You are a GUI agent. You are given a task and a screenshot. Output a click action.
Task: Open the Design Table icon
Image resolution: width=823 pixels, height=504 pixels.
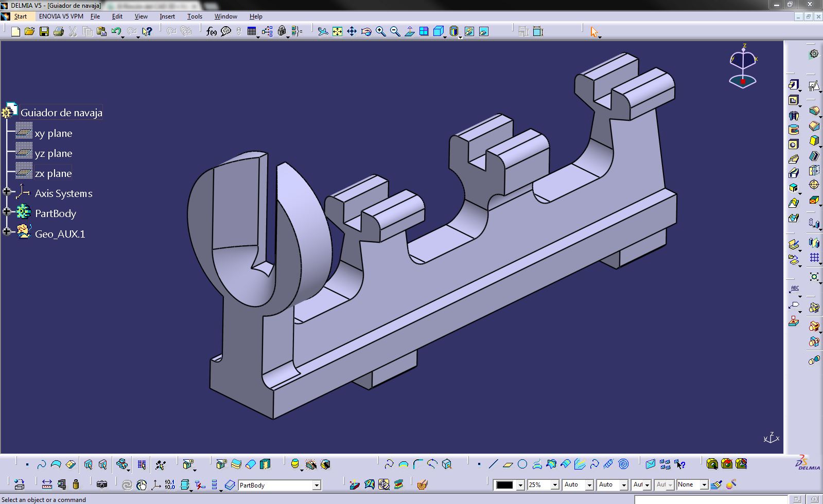point(251,31)
